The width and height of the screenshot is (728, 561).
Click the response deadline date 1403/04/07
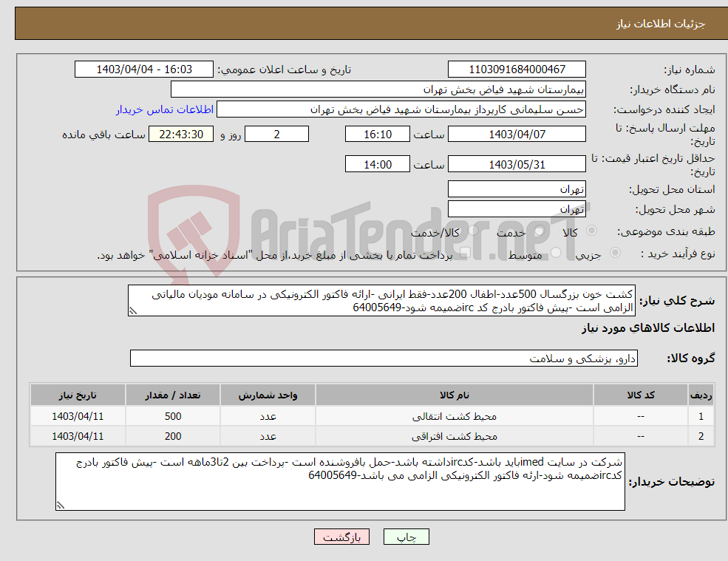pos(517,135)
